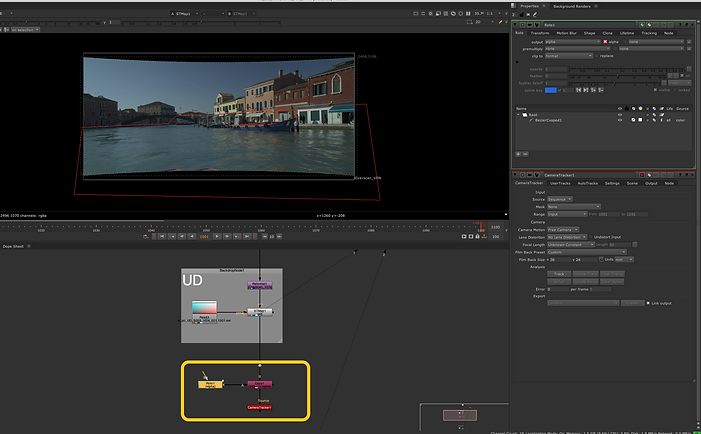
Task: Toggle visibility eye of Root layer
Action: (620, 115)
